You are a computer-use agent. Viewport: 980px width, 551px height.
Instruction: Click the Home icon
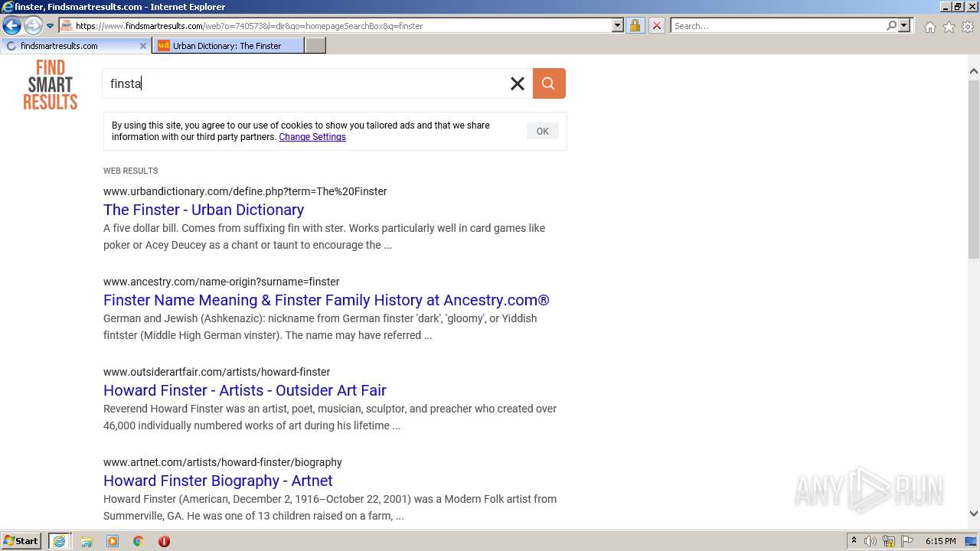(929, 27)
